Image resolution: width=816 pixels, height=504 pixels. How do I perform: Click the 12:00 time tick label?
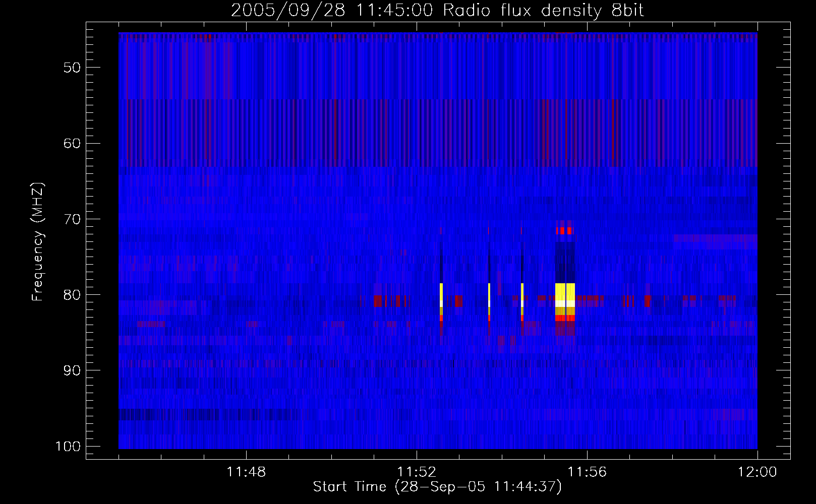point(757,472)
